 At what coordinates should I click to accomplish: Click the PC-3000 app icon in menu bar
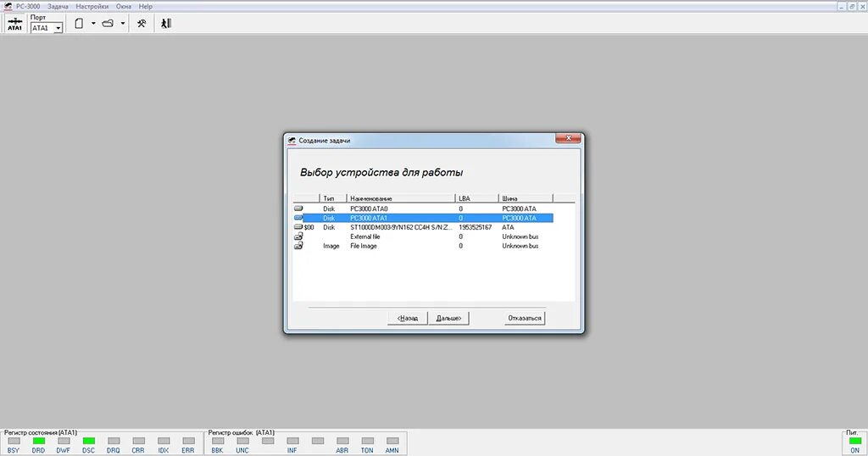(x=8, y=7)
